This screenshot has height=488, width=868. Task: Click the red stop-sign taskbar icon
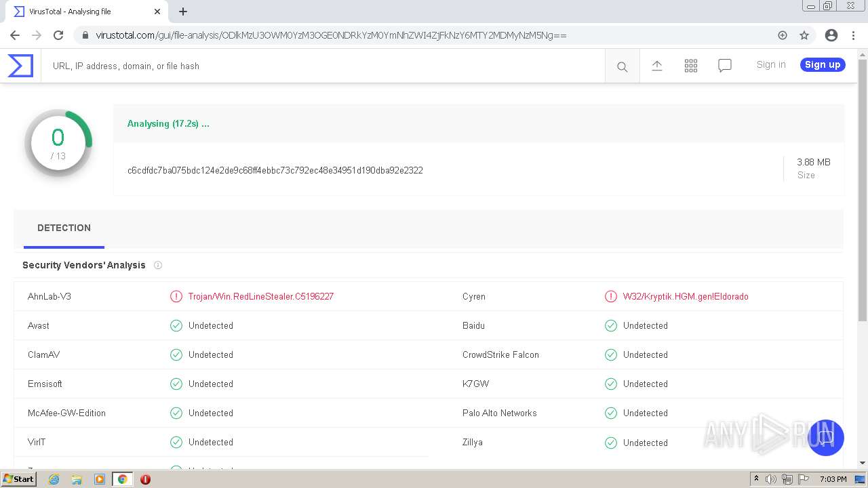tap(145, 479)
